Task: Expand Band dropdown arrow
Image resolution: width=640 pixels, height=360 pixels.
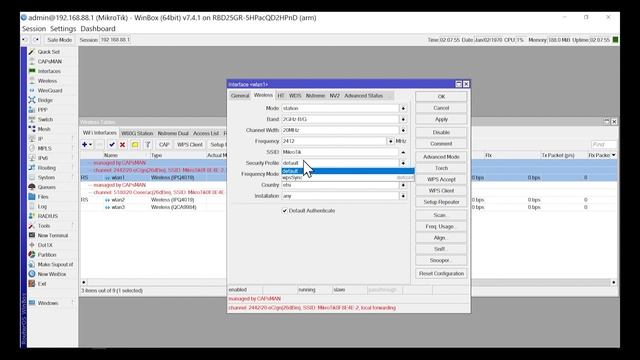Action: click(x=403, y=119)
